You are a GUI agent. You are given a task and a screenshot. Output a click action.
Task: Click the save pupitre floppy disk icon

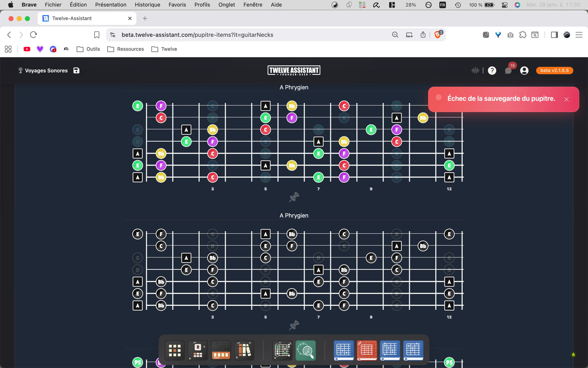[x=76, y=71]
